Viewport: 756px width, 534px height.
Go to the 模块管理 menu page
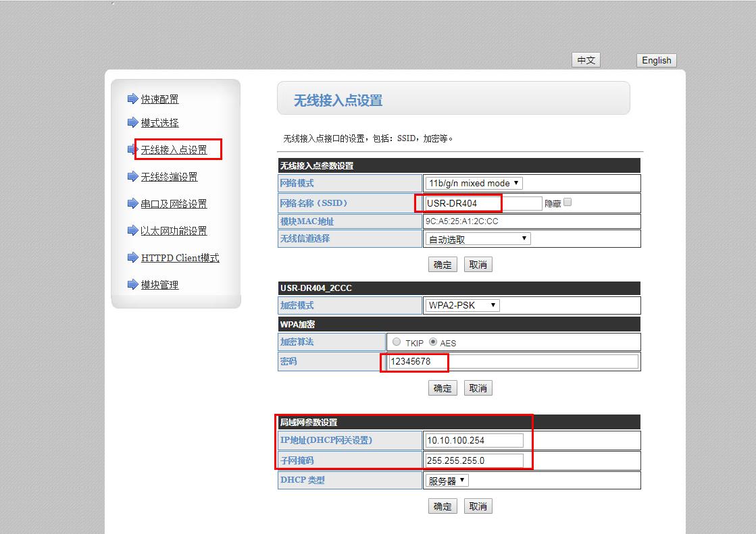pos(159,285)
